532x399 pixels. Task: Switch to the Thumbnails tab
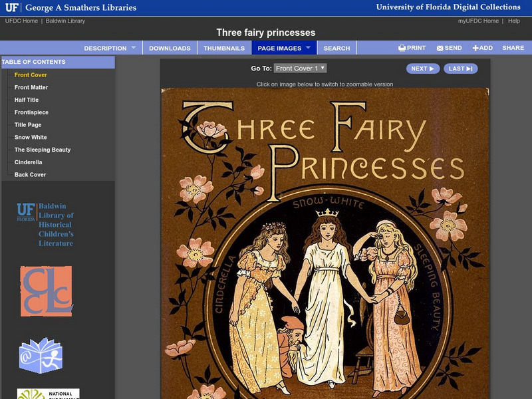(x=223, y=48)
